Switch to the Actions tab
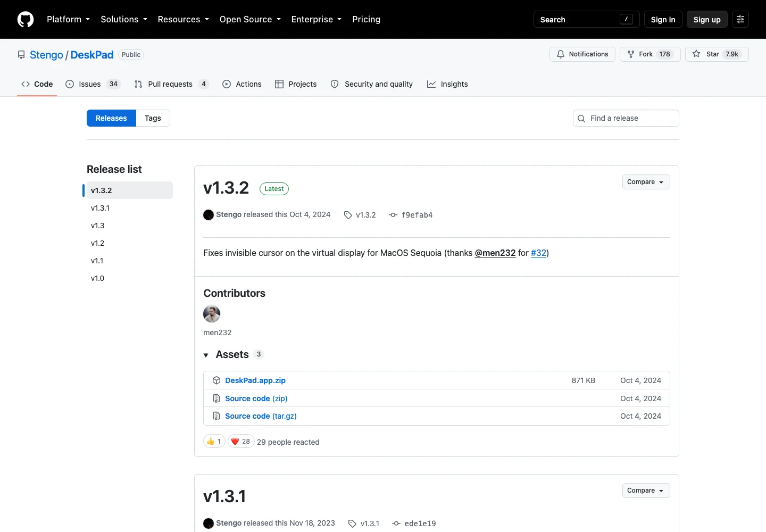The image size is (766, 532). point(242,84)
